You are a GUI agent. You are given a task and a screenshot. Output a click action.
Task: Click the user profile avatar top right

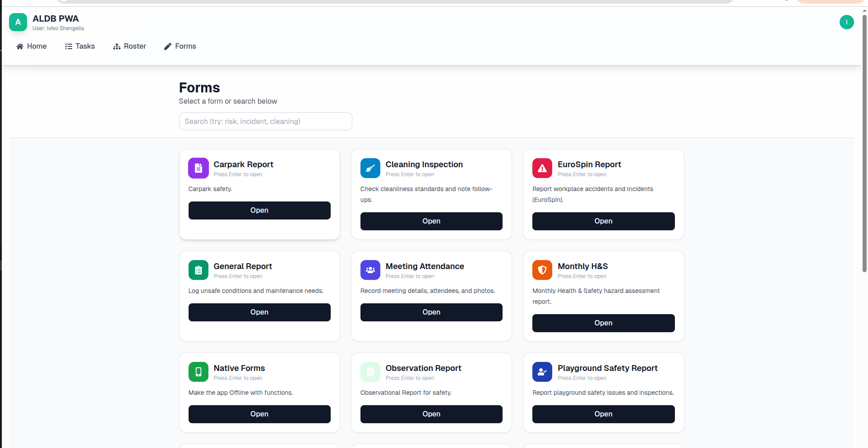pos(847,22)
